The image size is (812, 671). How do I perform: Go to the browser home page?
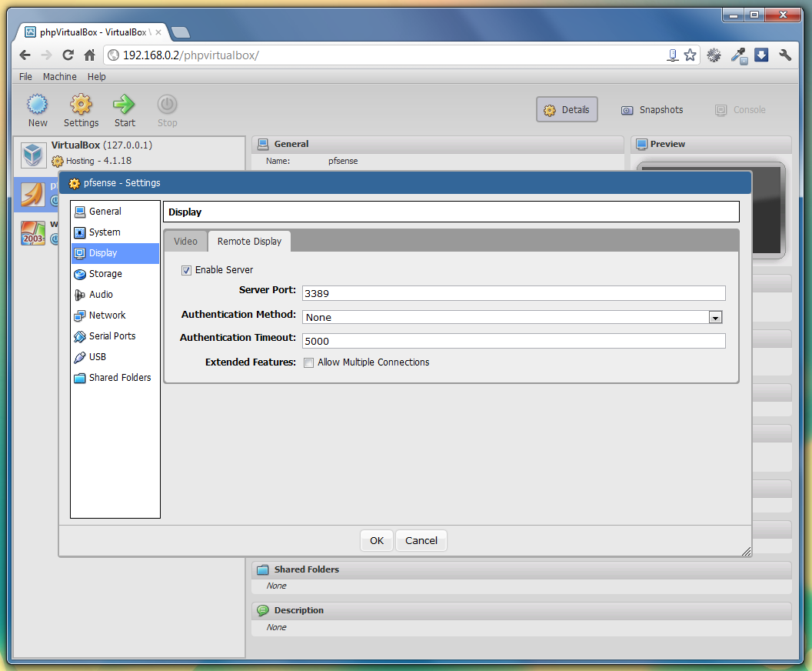(90, 55)
